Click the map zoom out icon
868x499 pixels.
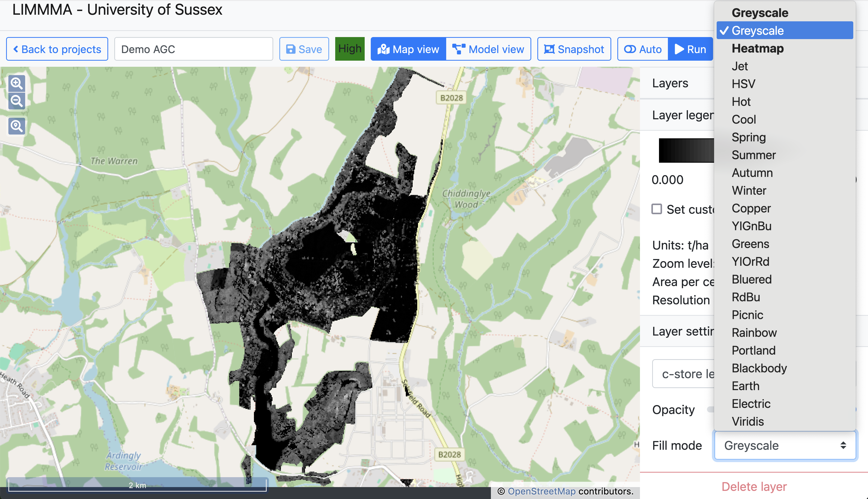(x=17, y=101)
